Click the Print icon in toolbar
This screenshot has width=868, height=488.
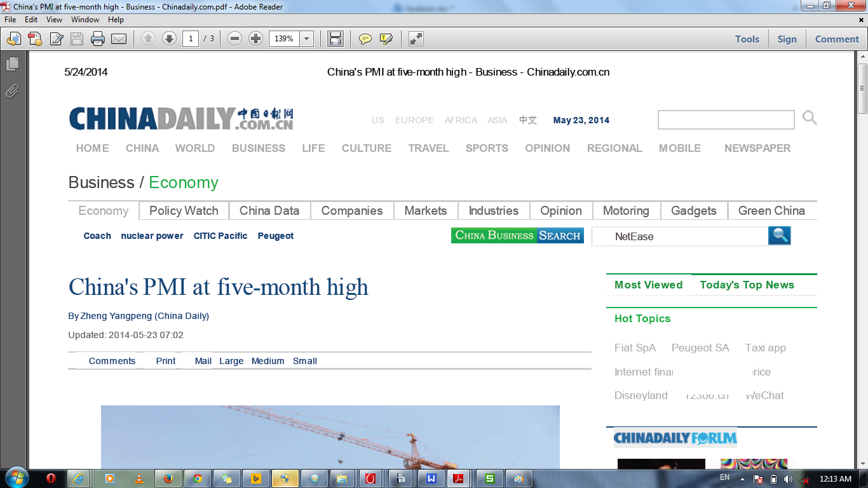(x=98, y=39)
